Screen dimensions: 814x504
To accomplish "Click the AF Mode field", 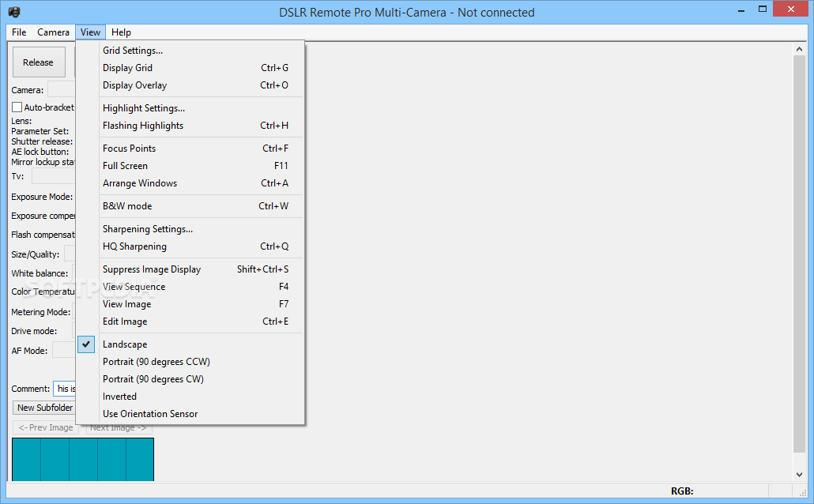I will pyautogui.click(x=64, y=351).
